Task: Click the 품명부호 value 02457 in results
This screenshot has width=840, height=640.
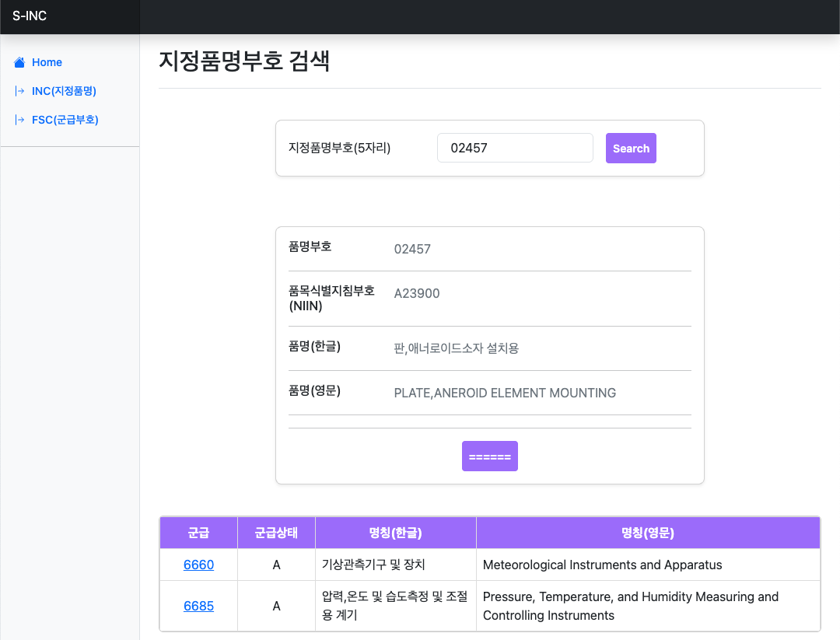Action: coord(412,249)
